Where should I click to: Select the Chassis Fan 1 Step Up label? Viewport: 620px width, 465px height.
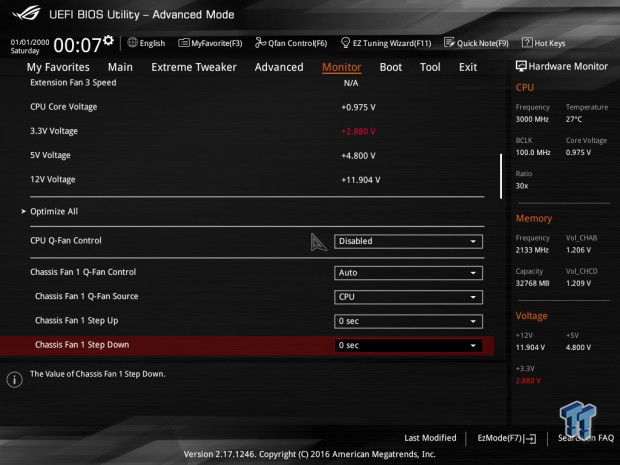coord(77,321)
